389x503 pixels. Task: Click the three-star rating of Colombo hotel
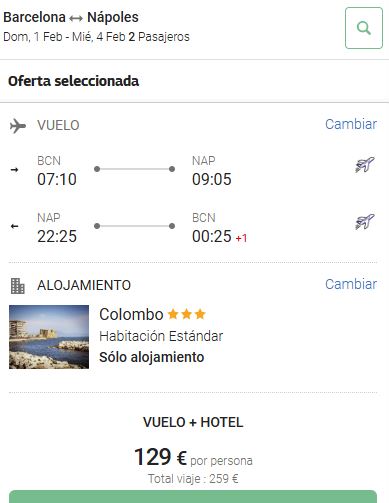click(x=187, y=314)
